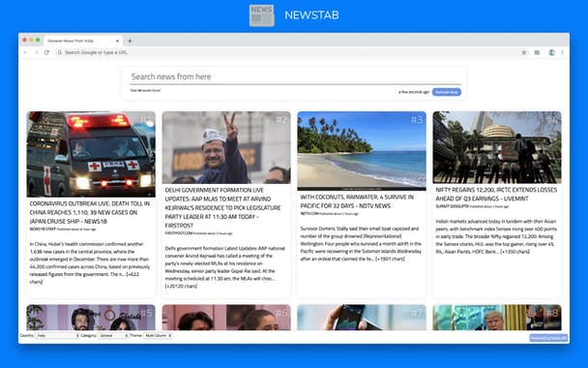The height and width of the screenshot is (368, 588).
Task: Click the total results found text
Action: point(145,90)
